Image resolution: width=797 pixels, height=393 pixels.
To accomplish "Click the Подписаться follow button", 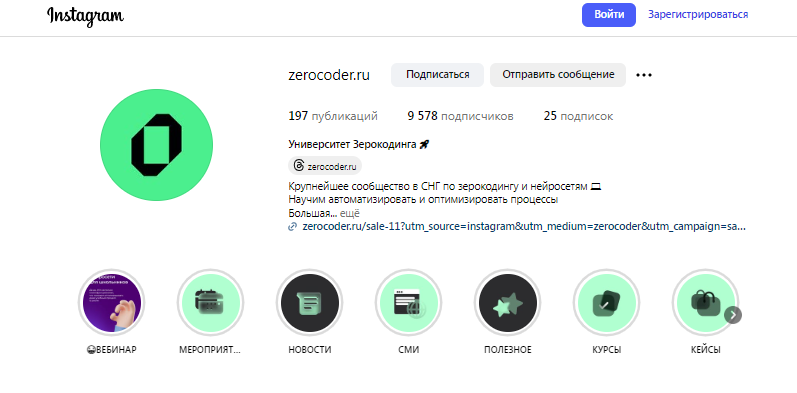I will [437, 75].
